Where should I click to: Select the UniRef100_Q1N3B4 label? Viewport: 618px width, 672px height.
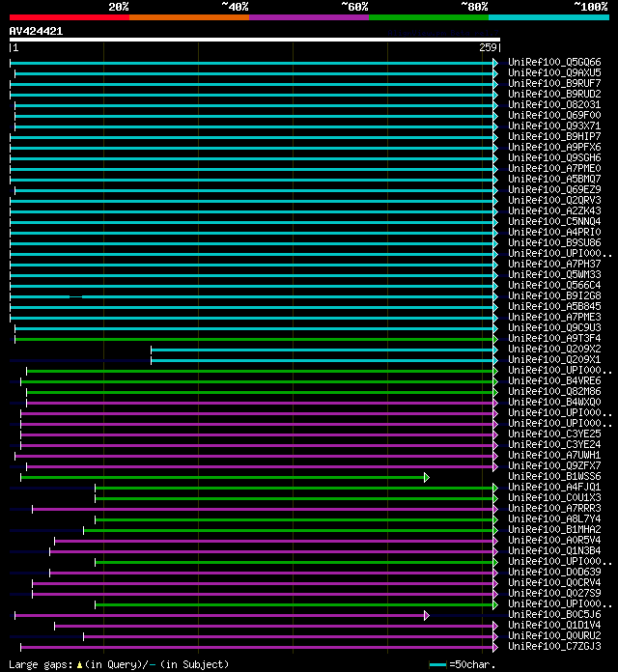[554, 550]
